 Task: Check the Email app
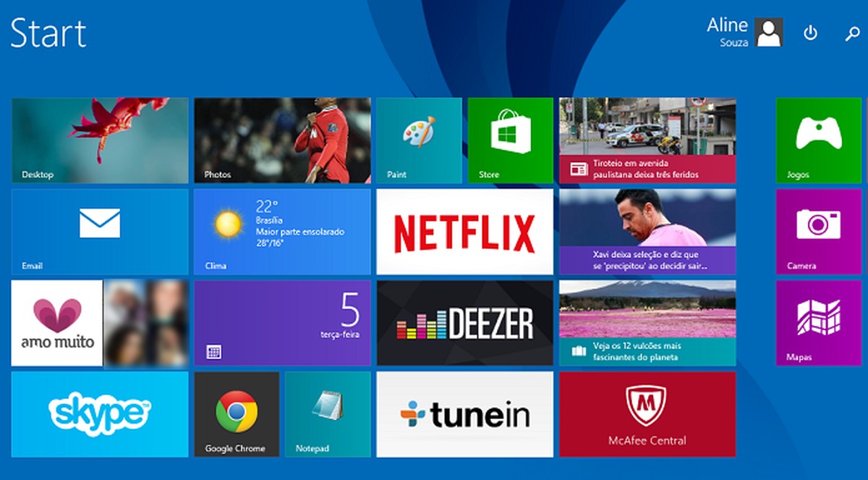tap(98, 232)
